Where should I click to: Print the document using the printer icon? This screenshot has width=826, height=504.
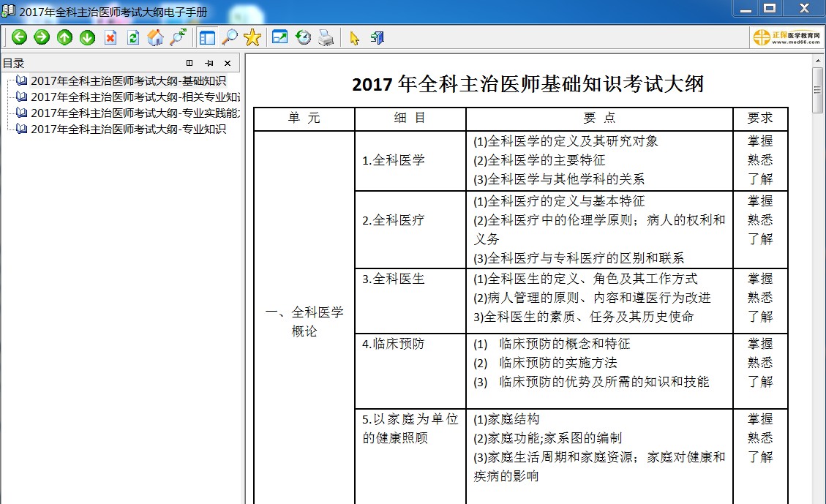tap(326, 37)
